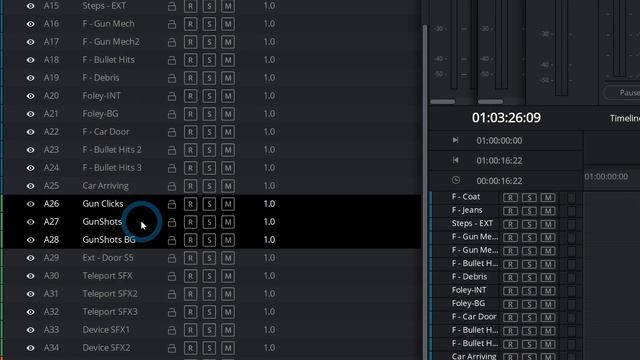
Task: Arm record on A17 F - Gun Mech2 row
Action: (x=191, y=42)
